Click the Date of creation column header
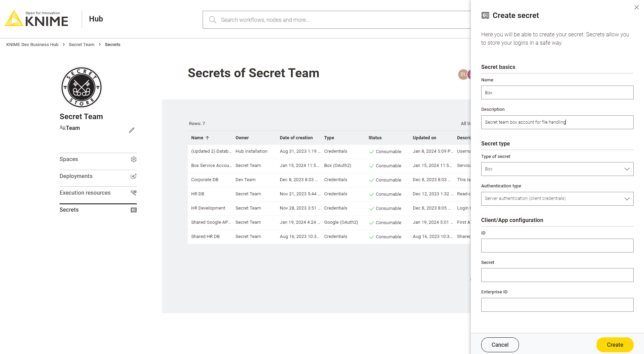This screenshot has height=354, width=644. [296, 138]
